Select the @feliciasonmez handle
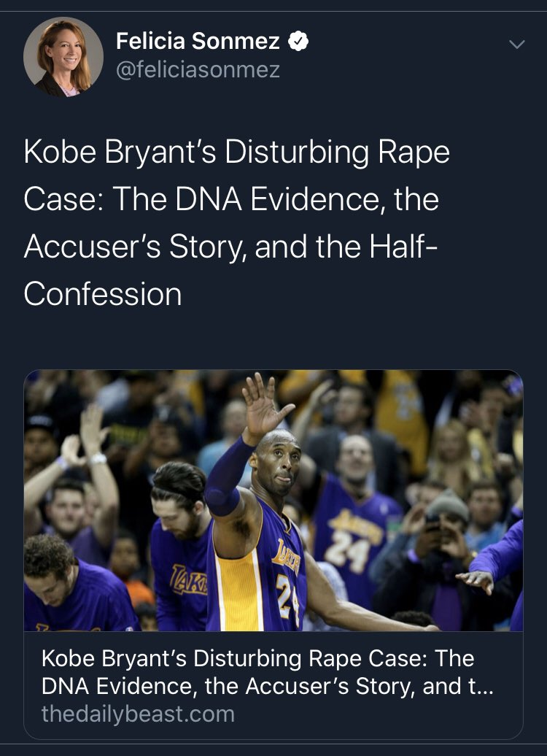Viewport: 547px width, 756px height. coord(198,70)
